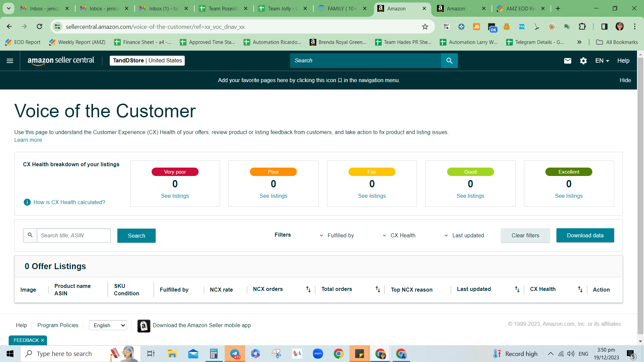644x362 pixels.
Task: Sort the table by NCX orders
Action: coord(308,289)
